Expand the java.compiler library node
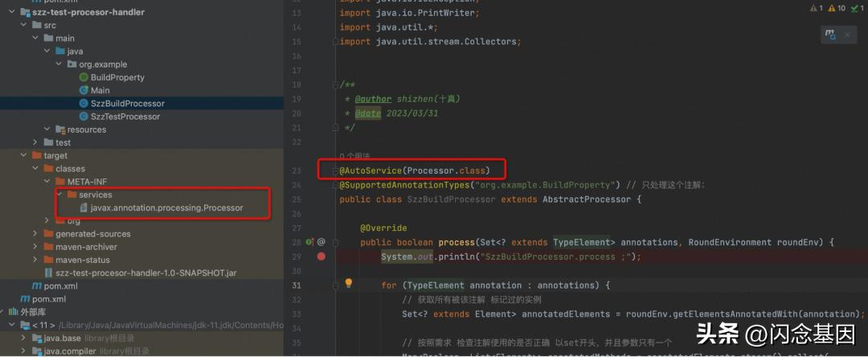The image size is (868, 357). click(23, 351)
